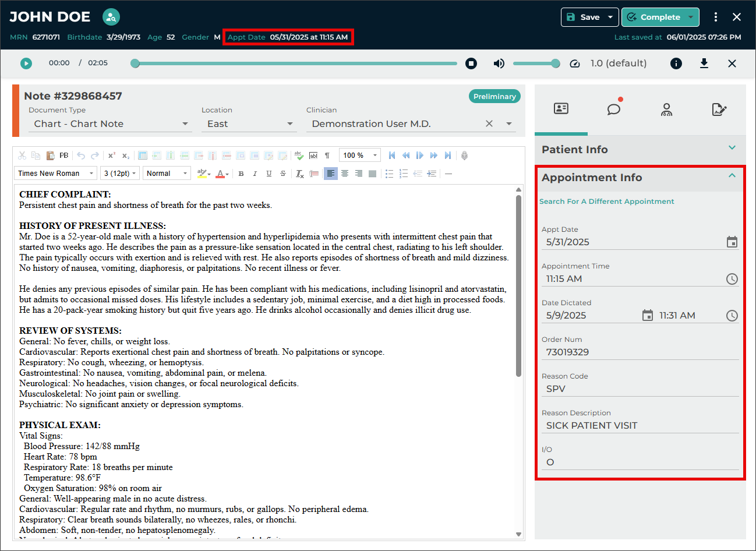The height and width of the screenshot is (551, 756).
Task: Click the spell check icon
Action: click(x=299, y=156)
